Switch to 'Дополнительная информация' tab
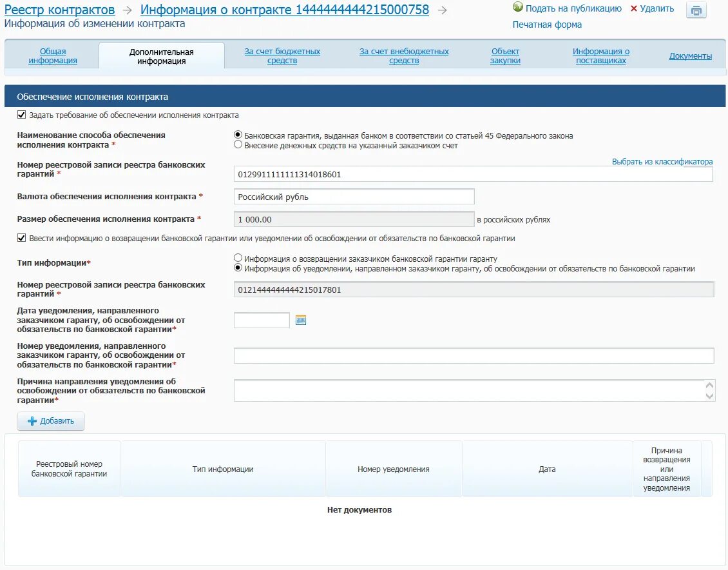728x570 pixels. [x=162, y=56]
